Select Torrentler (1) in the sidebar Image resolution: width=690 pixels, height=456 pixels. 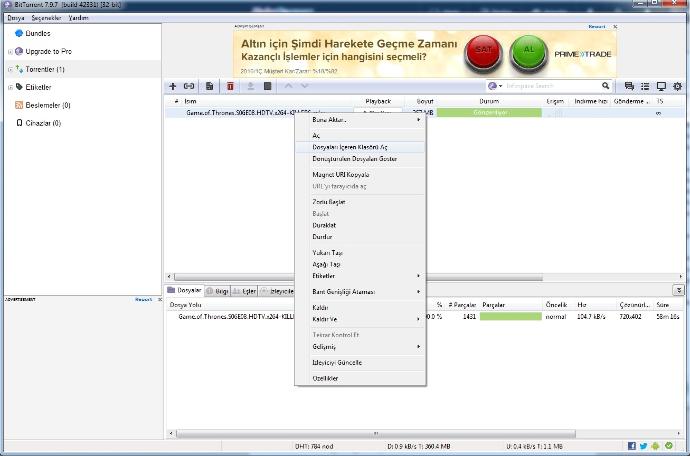45,70
